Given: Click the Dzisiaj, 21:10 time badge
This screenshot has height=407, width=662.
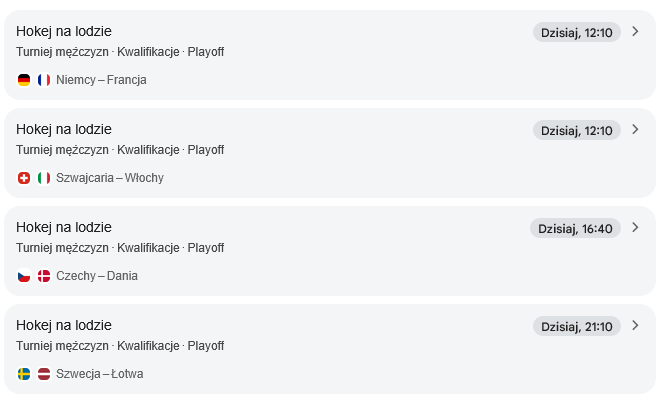Looking at the screenshot, I should point(576,326).
